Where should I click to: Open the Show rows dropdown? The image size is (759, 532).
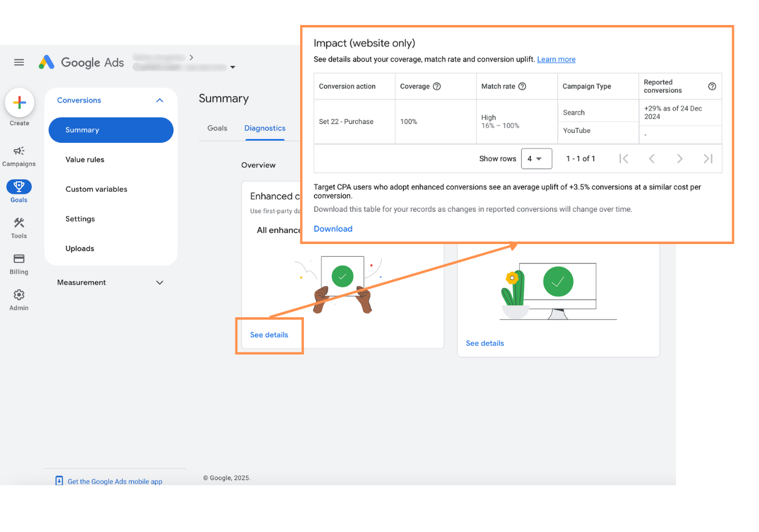click(536, 159)
